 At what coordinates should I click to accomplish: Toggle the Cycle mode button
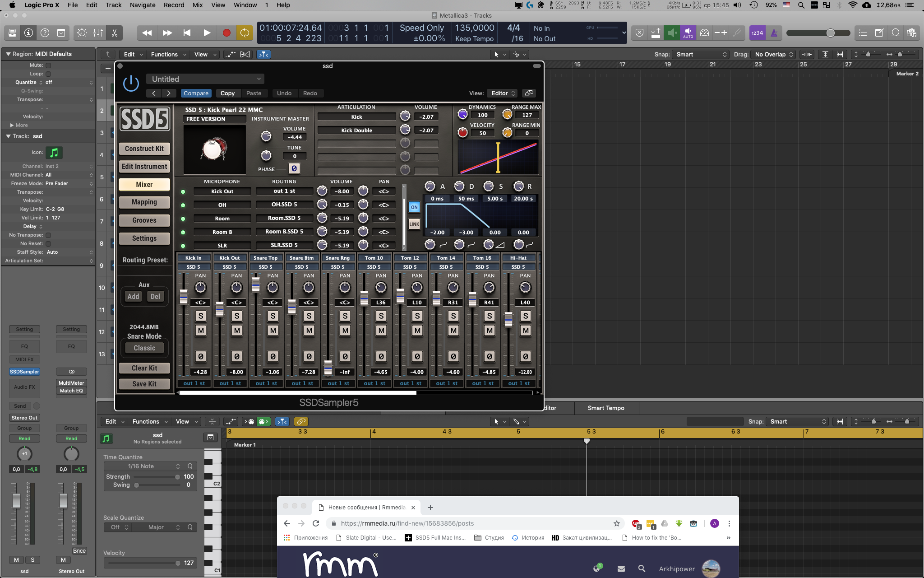coord(245,33)
